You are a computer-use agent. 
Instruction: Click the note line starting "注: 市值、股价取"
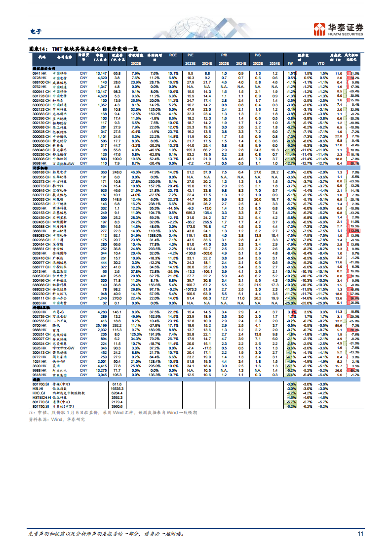(x=113, y=413)
